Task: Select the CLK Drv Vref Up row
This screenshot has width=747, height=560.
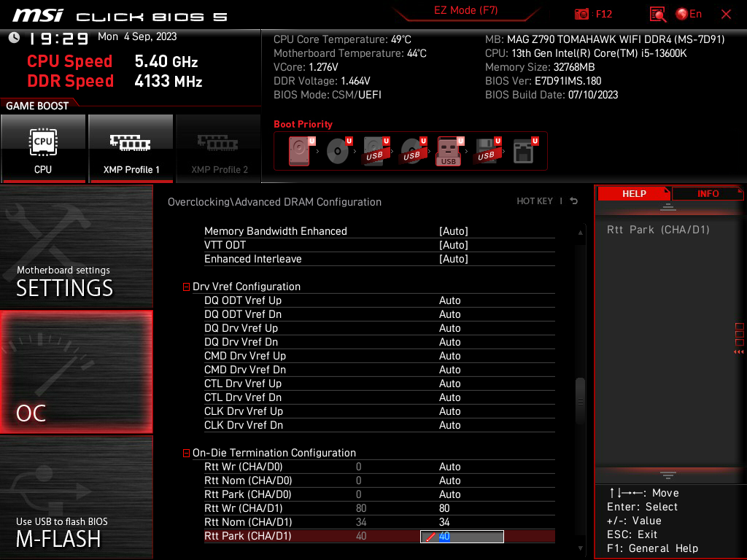Action: (x=379, y=411)
